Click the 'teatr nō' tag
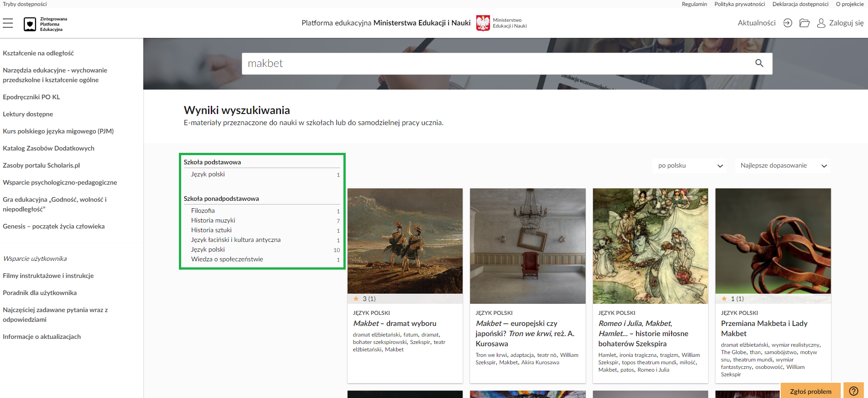The image size is (868, 398). (547, 355)
